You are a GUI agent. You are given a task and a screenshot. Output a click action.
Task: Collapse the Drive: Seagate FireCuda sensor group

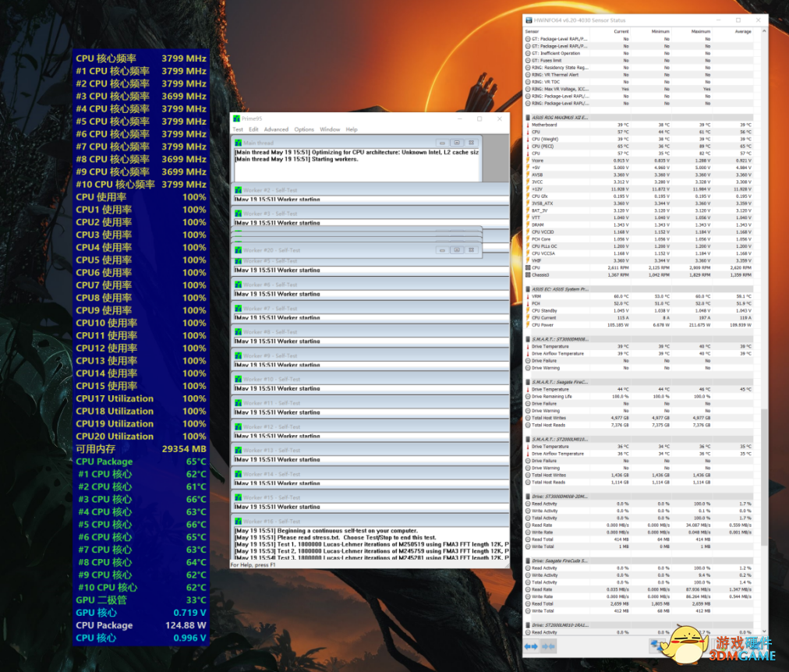point(529,561)
